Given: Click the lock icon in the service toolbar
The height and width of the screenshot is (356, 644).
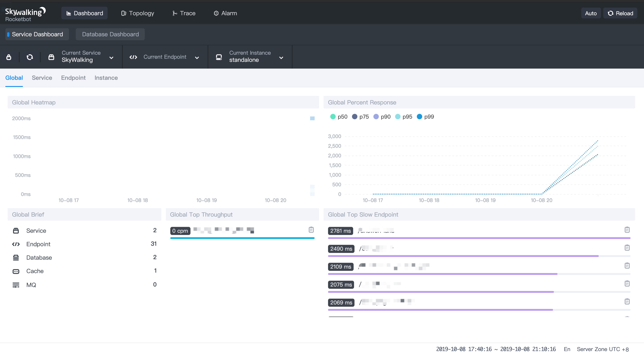Looking at the screenshot, I should click(x=9, y=57).
